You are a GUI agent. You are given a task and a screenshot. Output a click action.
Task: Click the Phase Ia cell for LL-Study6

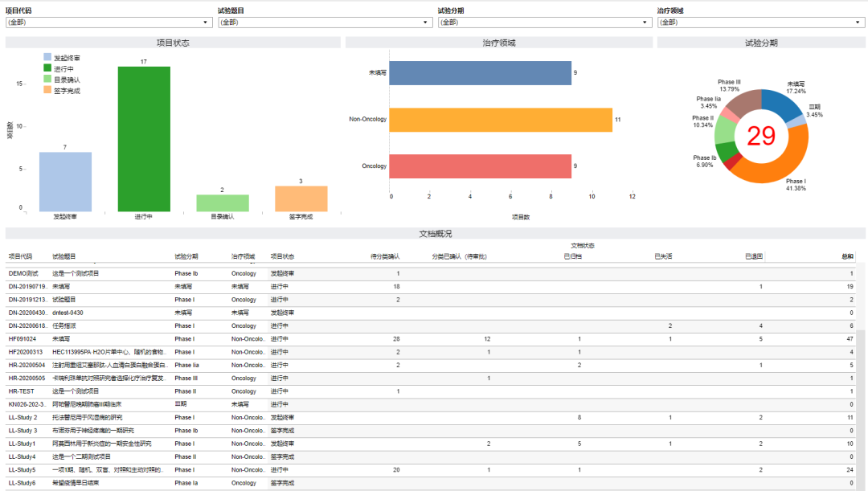(x=186, y=483)
